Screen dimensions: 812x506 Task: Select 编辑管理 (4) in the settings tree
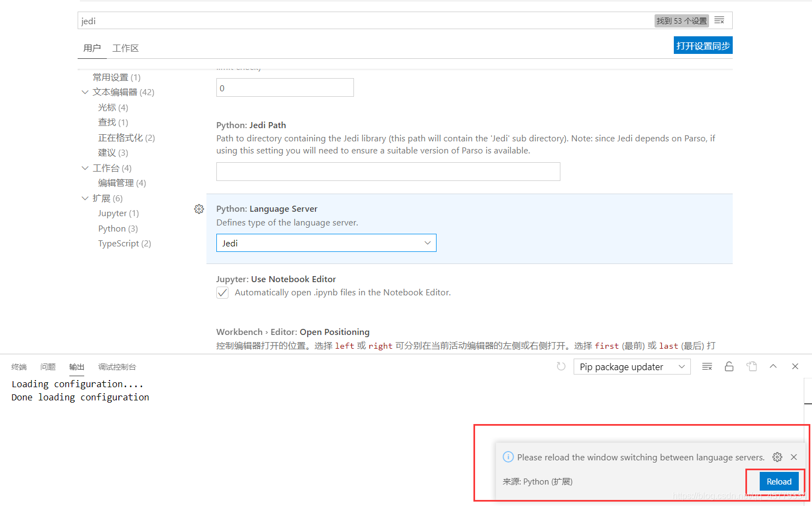point(122,183)
